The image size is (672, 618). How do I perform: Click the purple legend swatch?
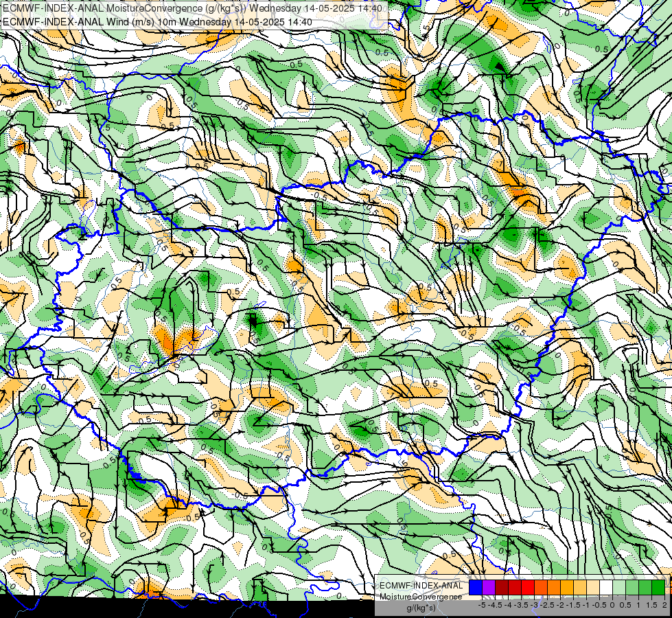(489, 587)
